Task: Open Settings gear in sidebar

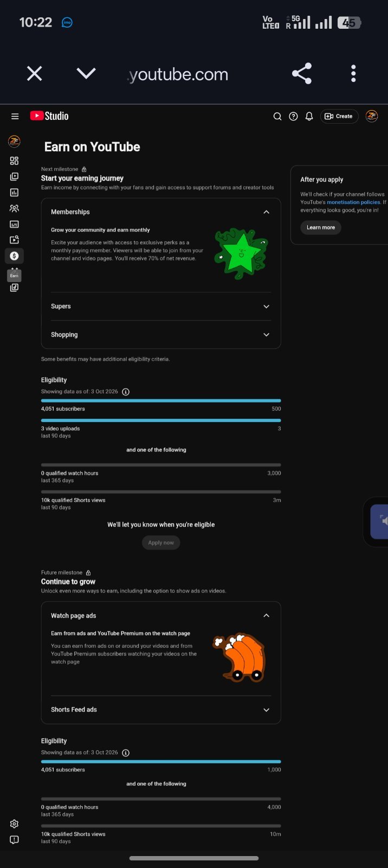Action: tap(14, 824)
